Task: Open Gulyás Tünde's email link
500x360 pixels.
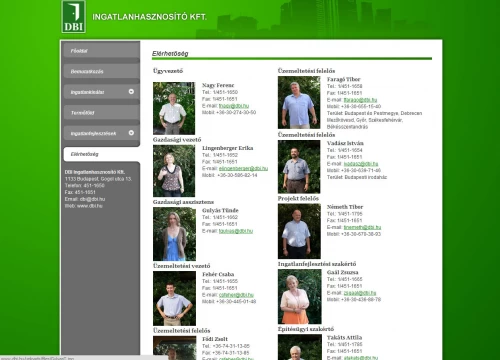Action: click(x=236, y=231)
